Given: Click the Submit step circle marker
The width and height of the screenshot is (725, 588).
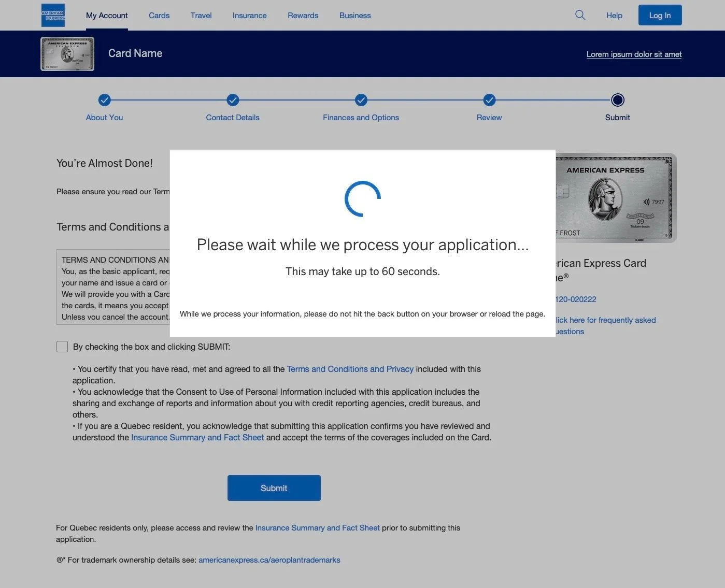Looking at the screenshot, I should (x=618, y=100).
